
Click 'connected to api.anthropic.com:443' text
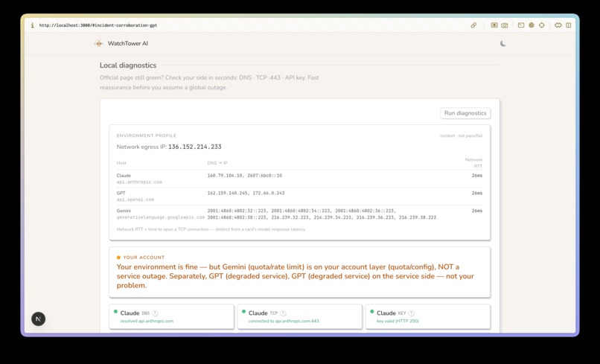(284, 321)
